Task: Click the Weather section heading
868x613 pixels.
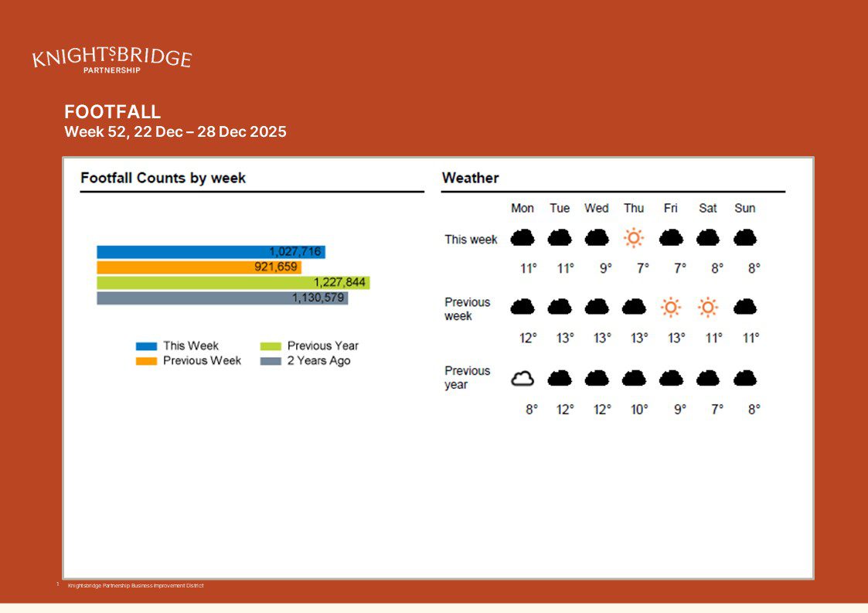Action: pyautogui.click(x=470, y=178)
